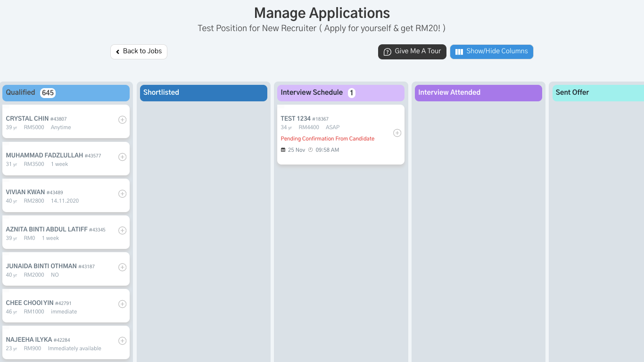Click plus icon on Junaida Binti Othman card
The height and width of the screenshot is (362, 644).
[122, 267]
